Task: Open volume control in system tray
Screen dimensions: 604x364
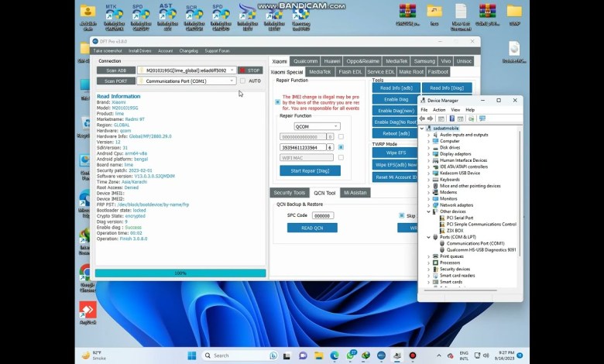Action: point(486,355)
